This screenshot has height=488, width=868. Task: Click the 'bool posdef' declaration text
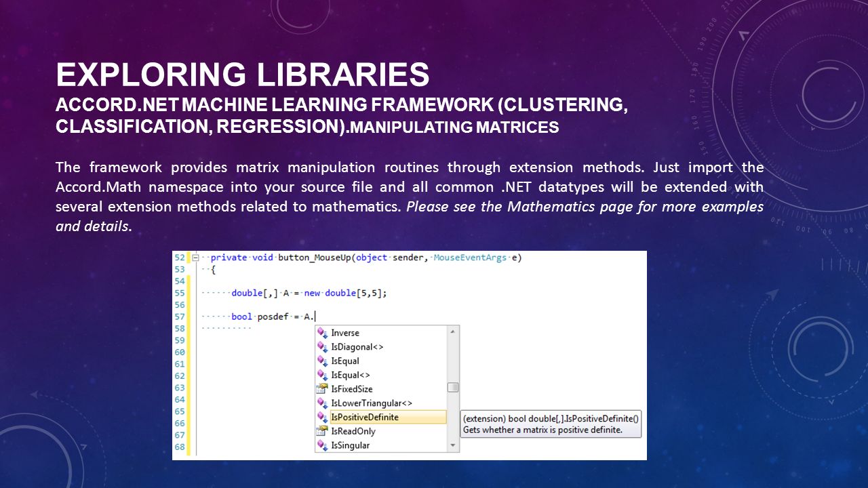260,317
